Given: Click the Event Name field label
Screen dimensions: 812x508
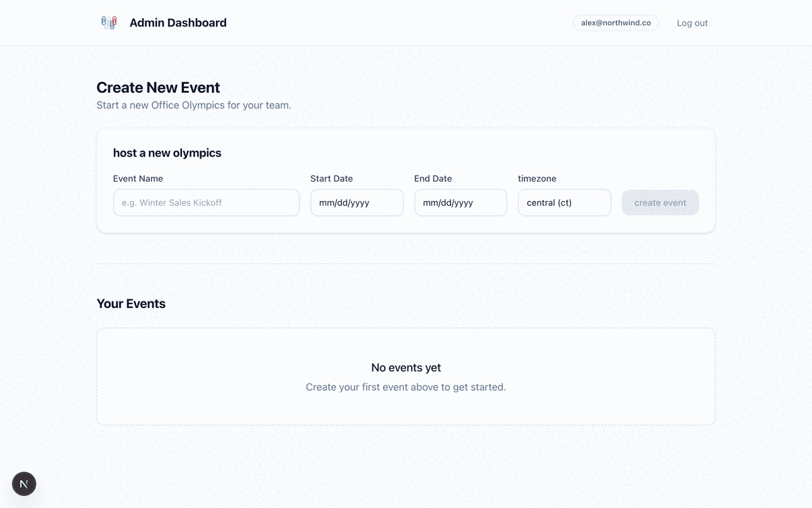Looking at the screenshot, I should [x=138, y=179].
